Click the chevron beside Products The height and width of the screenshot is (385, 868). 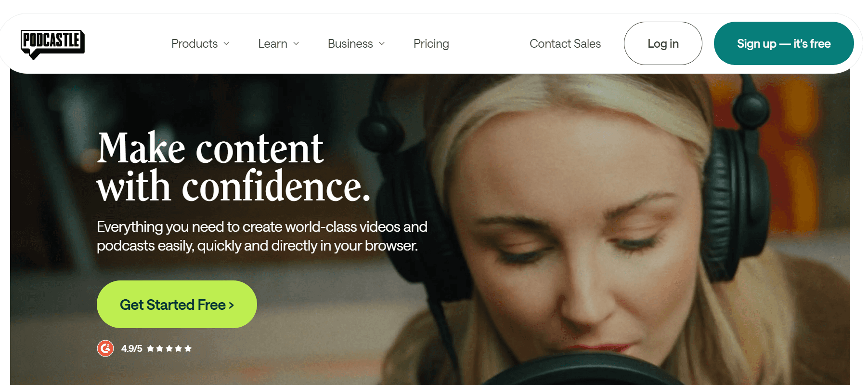tap(226, 43)
